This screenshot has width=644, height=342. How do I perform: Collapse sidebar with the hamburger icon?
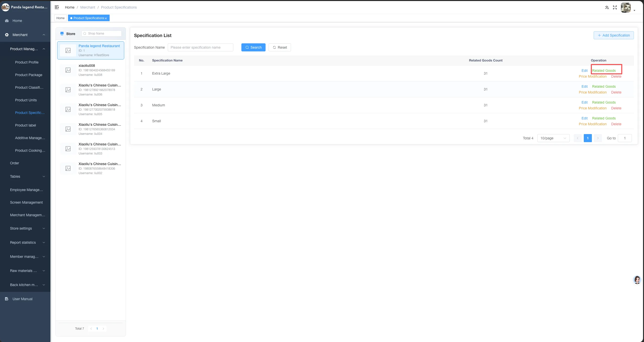57,7
